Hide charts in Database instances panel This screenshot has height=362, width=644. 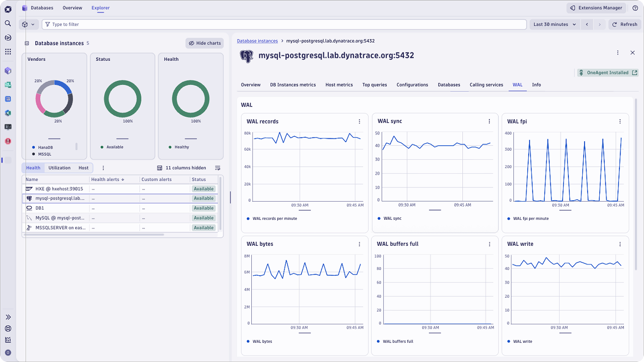pyautogui.click(x=204, y=43)
